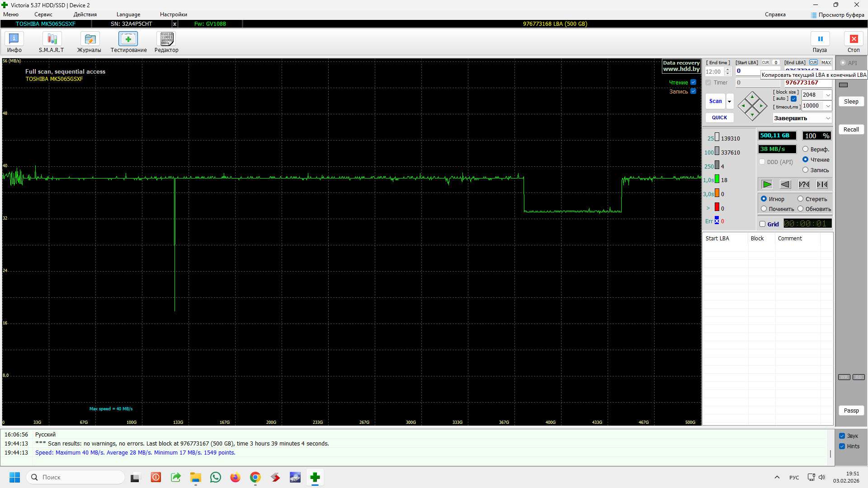Viewport: 868px width, 488px height.
Task: Open the Редактор (editor) icon
Action: tap(166, 39)
